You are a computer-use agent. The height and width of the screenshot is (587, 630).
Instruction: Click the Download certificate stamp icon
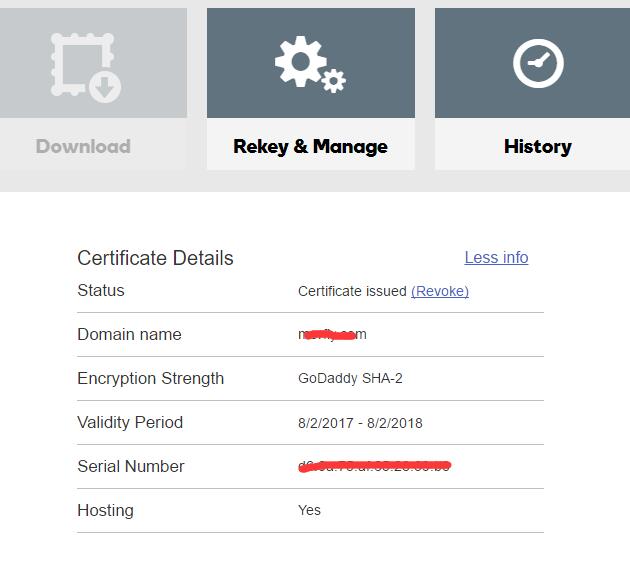86,67
